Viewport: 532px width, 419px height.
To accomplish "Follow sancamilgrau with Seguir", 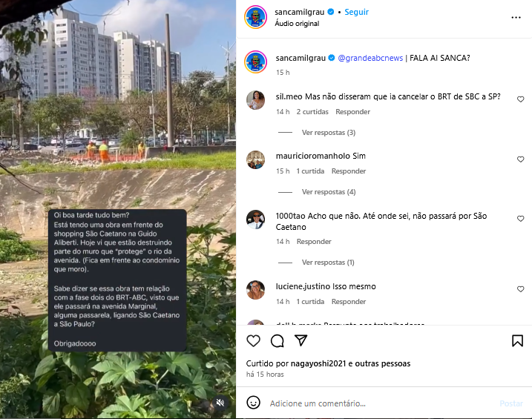I will 356,12.
